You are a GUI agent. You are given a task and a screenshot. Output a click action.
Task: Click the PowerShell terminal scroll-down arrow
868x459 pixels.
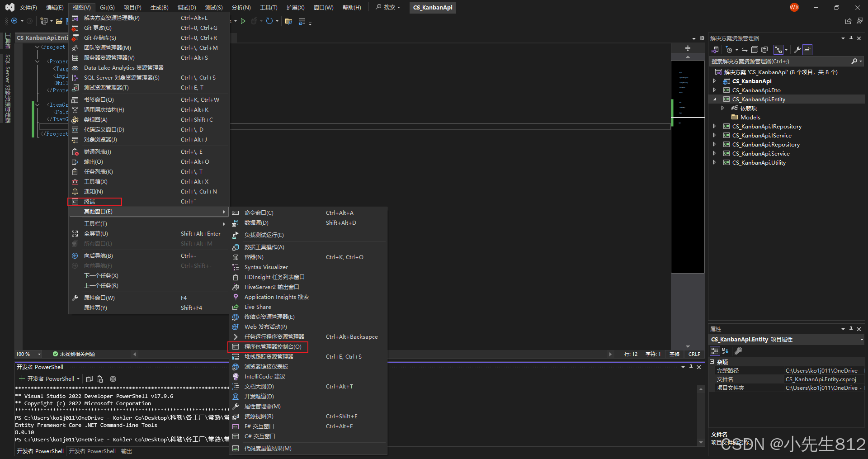point(701,442)
